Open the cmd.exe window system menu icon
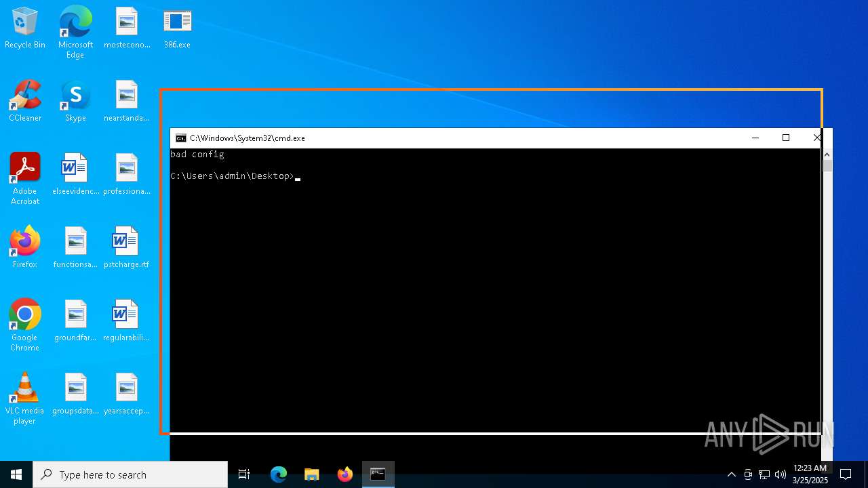The image size is (868, 488). pos(180,138)
